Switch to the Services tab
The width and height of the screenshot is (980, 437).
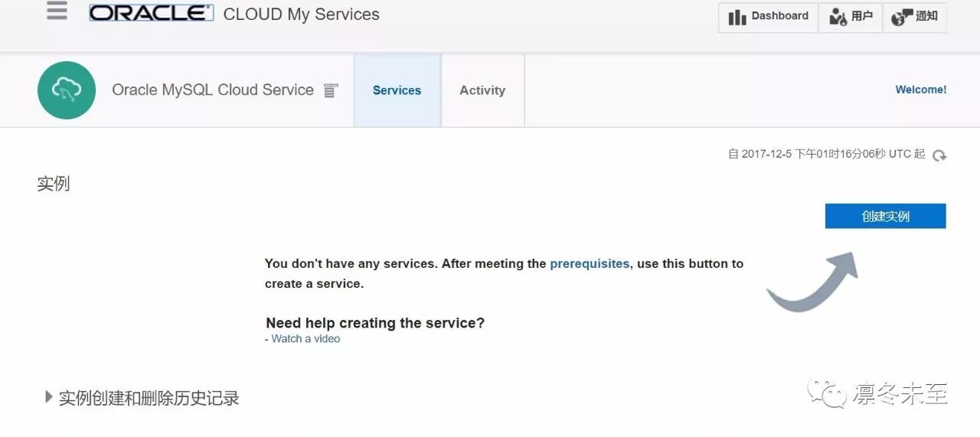(x=397, y=90)
